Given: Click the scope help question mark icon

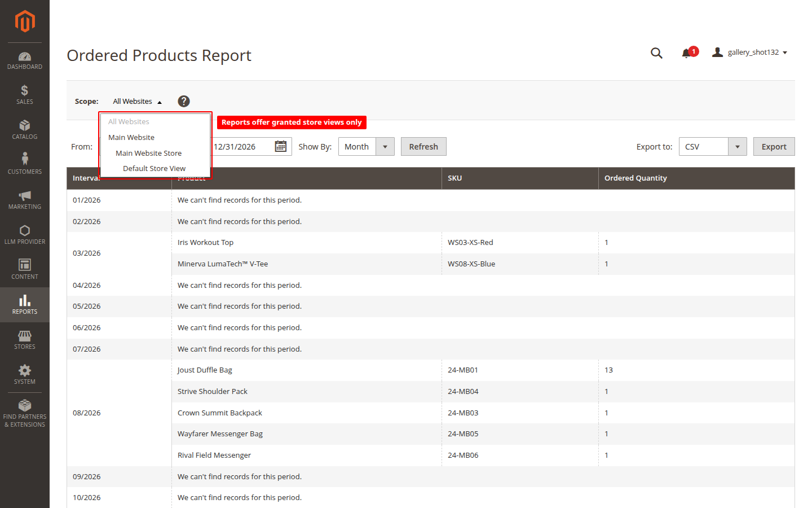Looking at the screenshot, I should (x=184, y=101).
